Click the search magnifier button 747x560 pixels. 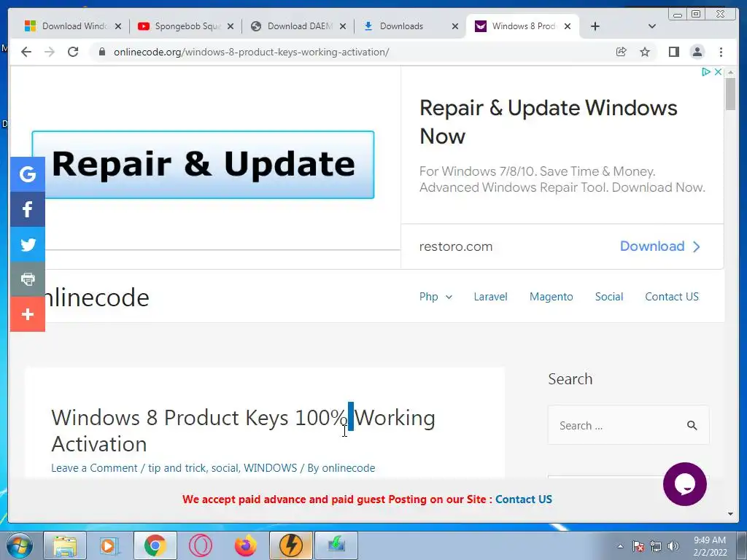tap(692, 425)
